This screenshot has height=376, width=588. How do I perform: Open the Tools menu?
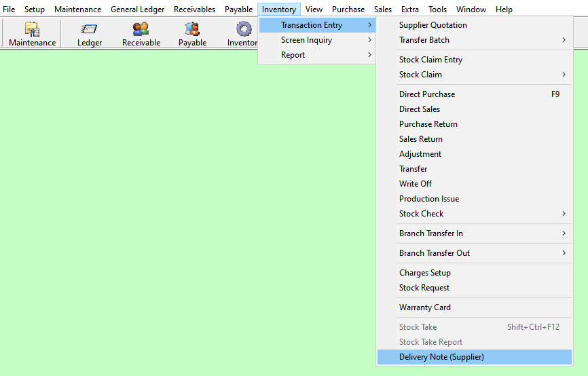pyautogui.click(x=438, y=10)
